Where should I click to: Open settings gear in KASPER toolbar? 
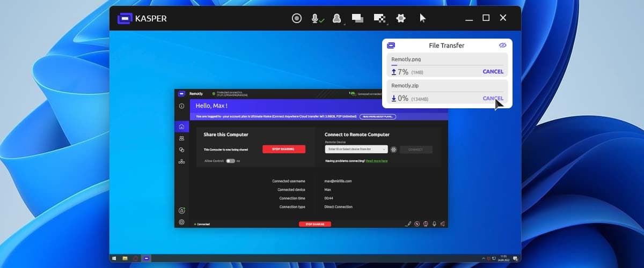click(x=400, y=18)
